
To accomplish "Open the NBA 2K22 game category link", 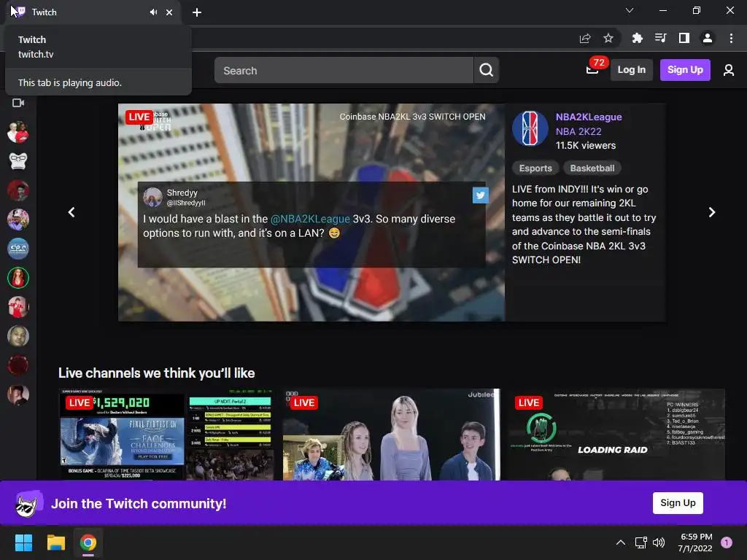I will pyautogui.click(x=578, y=131).
